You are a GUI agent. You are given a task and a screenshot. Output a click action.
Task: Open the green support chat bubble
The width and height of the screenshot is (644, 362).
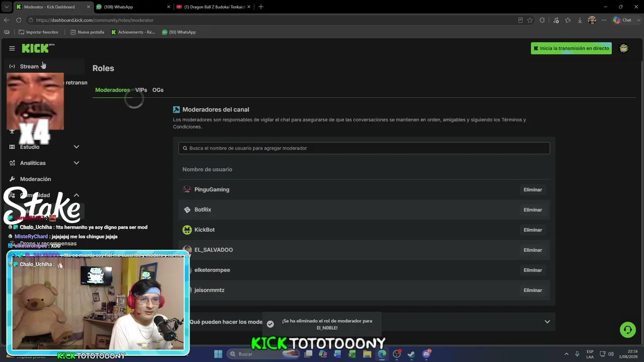[x=627, y=330]
